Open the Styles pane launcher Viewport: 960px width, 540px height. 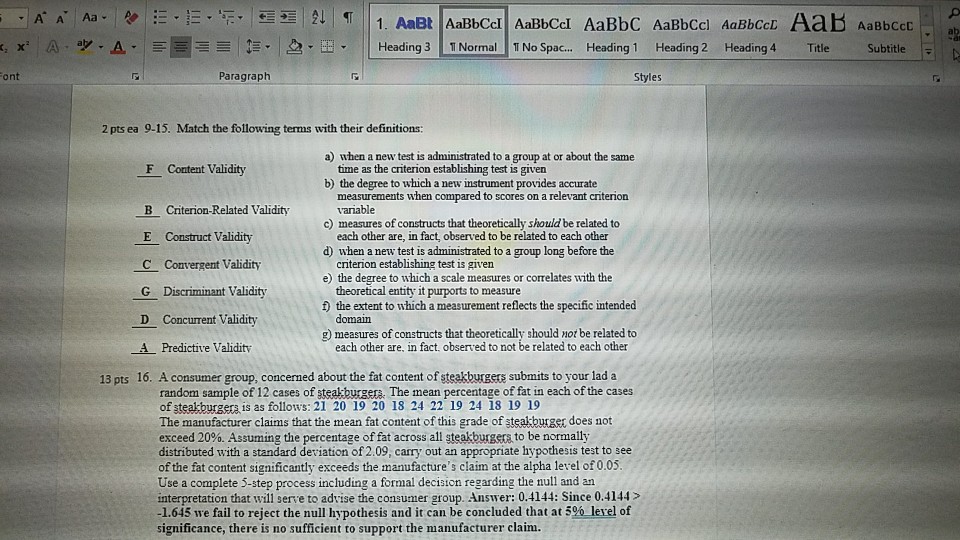click(936, 78)
